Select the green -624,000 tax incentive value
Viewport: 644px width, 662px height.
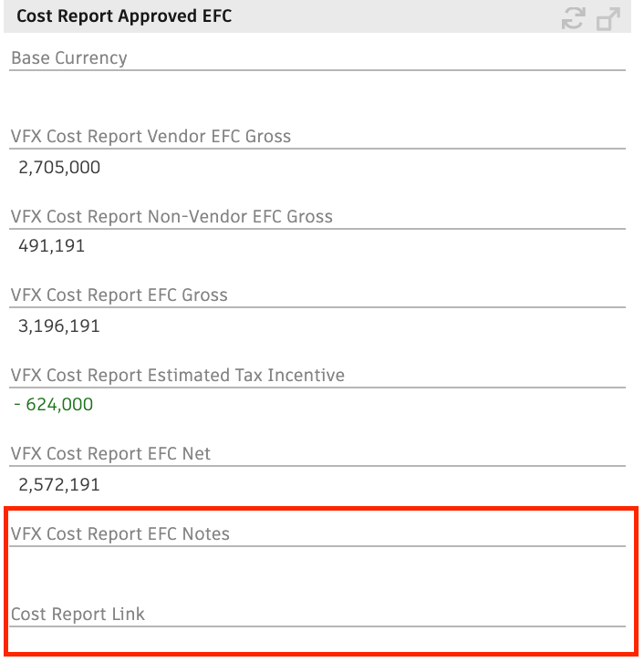53,405
